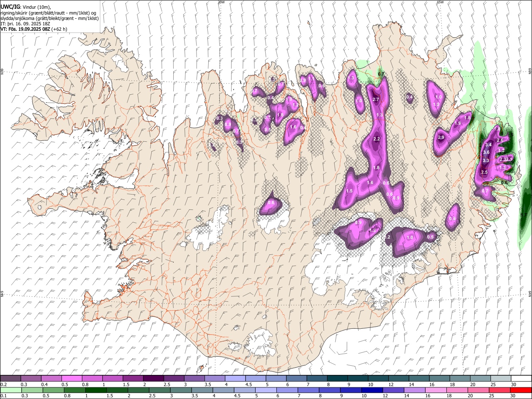Image resolution: width=532 pixels, height=399 pixels.
Task: Click the 'rigning/skúrir' legend description line
Action: coord(48,13)
